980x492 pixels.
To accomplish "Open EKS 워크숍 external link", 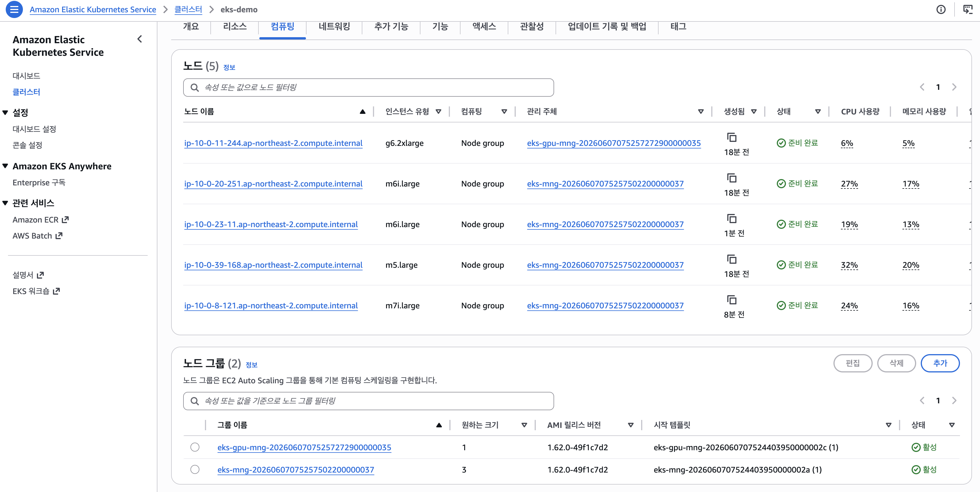I will tap(36, 291).
